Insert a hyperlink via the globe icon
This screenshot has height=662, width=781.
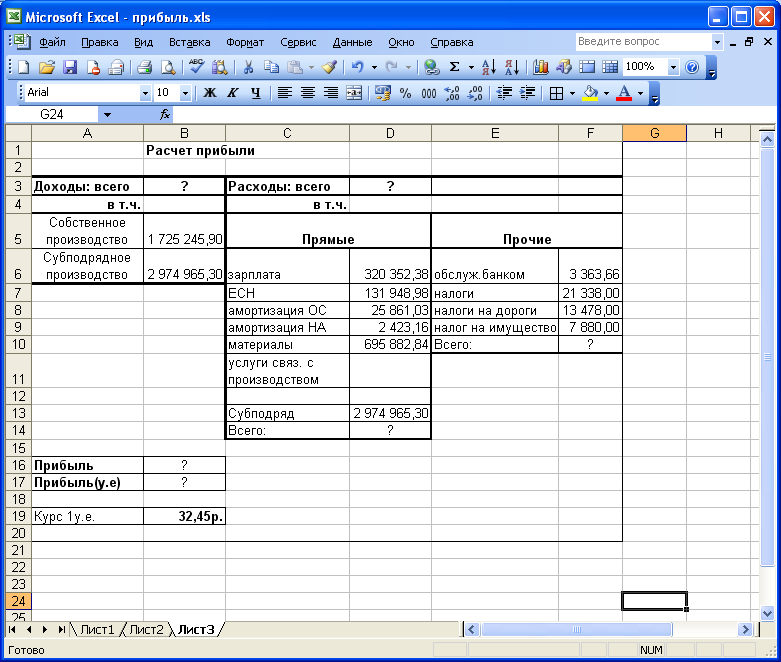431,67
